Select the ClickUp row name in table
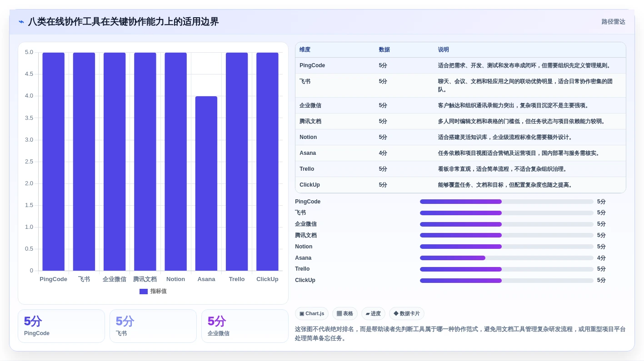 pyautogui.click(x=310, y=185)
